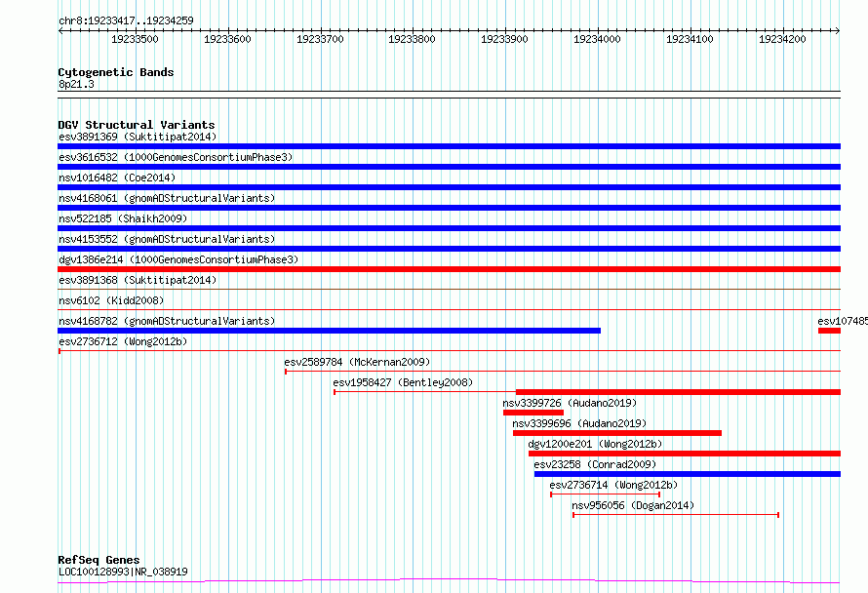This screenshot has width=868, height=593.
Task: Click the red dgv1200e201 variant bar
Action: 685,454
